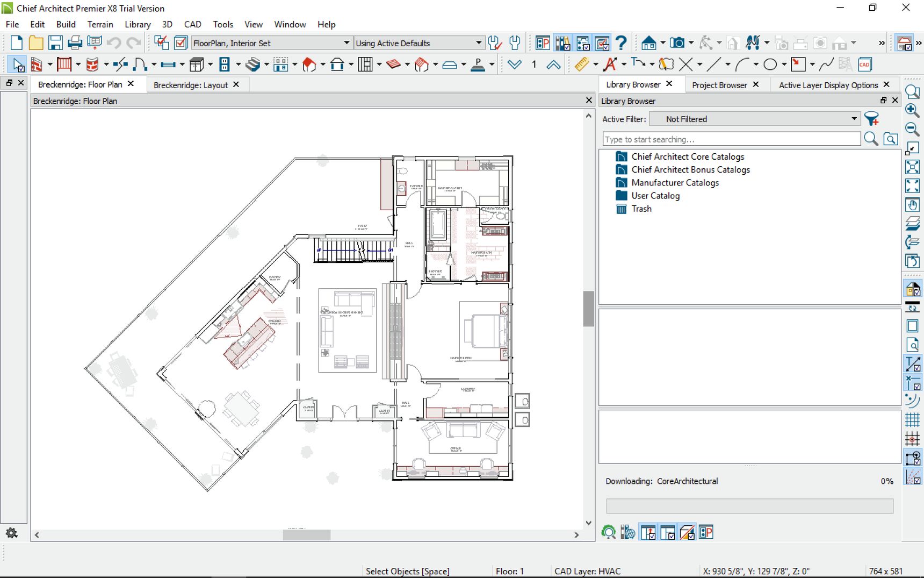Select the Draw Line tool
924x578 pixels.
(x=714, y=65)
